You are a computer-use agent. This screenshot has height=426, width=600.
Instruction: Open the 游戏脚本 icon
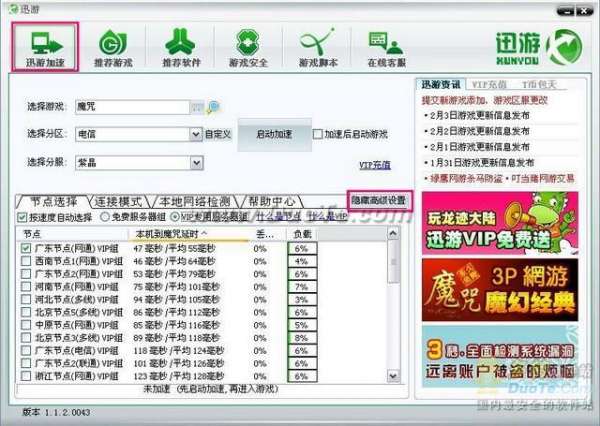pos(318,48)
